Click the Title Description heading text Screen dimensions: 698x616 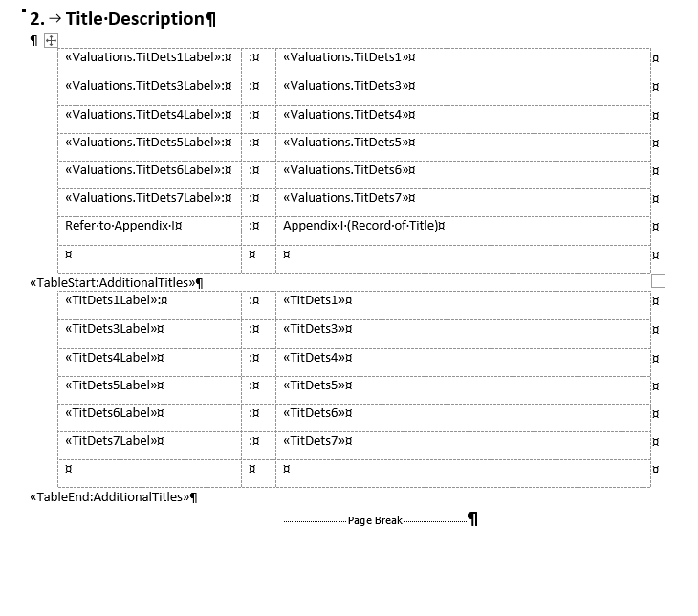[135, 19]
